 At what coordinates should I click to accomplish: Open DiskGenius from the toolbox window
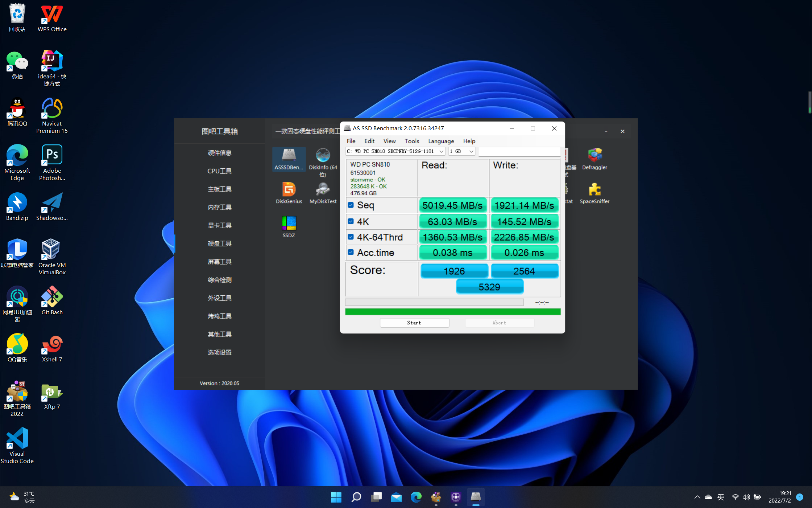(289, 193)
